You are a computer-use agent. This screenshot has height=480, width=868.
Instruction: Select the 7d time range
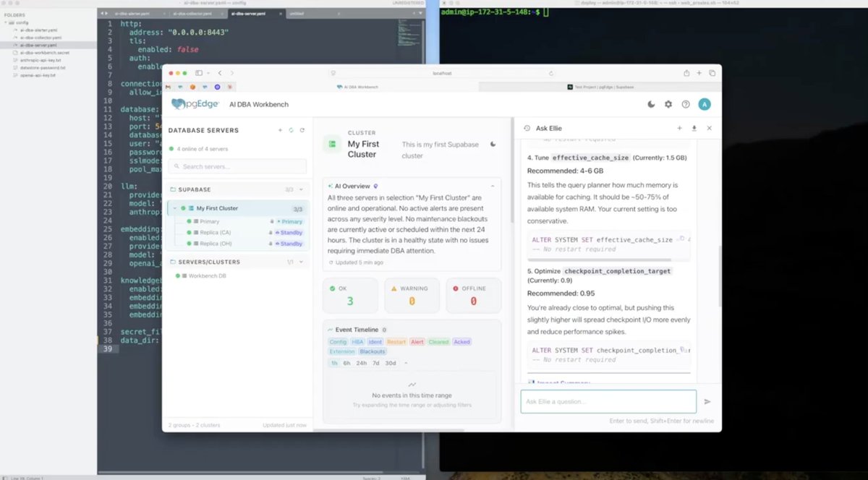pos(375,363)
